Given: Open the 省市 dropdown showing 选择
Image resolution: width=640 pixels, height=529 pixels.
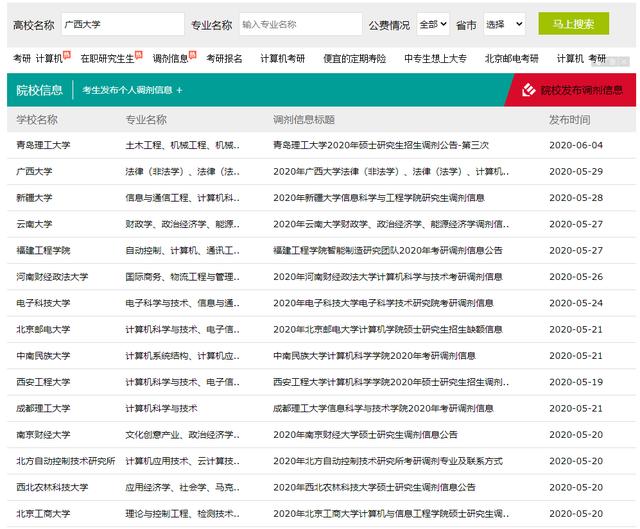Looking at the screenshot, I should click(x=504, y=24).
